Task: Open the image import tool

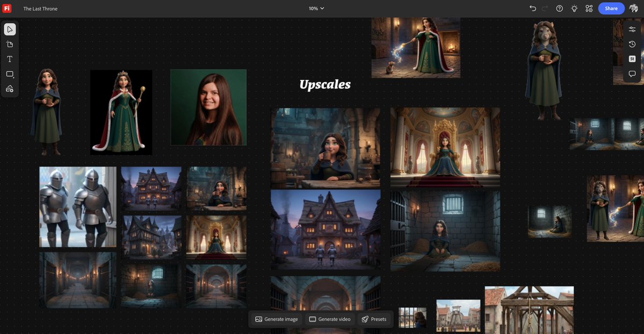Action: coord(9,88)
